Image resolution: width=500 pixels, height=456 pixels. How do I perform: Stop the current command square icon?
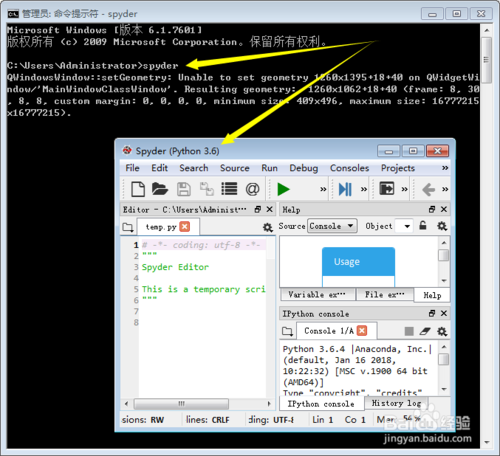click(409, 331)
